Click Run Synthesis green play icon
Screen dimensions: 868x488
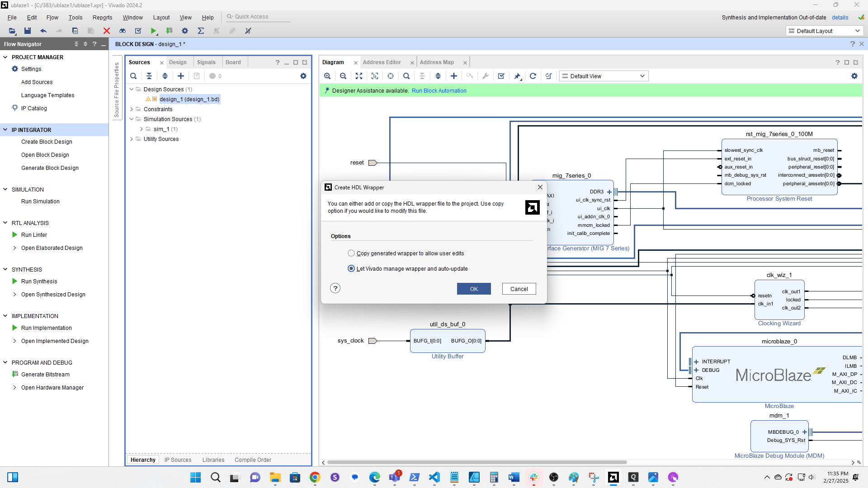pos(15,281)
